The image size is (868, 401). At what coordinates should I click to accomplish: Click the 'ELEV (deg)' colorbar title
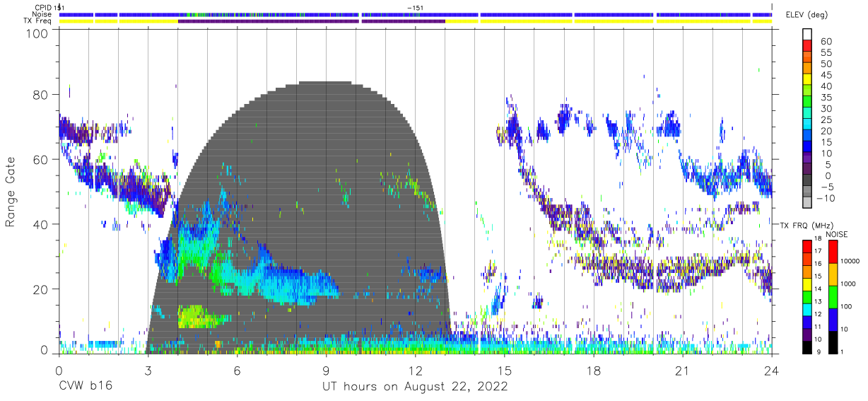[x=807, y=15]
